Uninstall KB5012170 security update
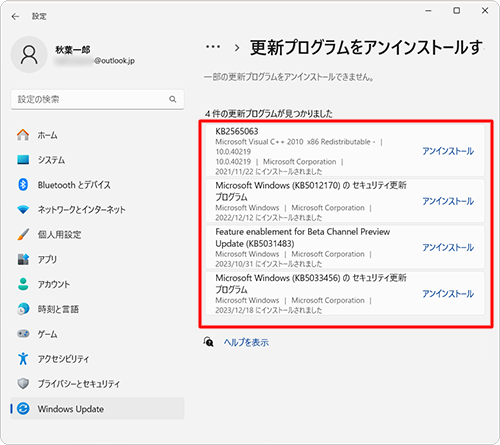 448,201
